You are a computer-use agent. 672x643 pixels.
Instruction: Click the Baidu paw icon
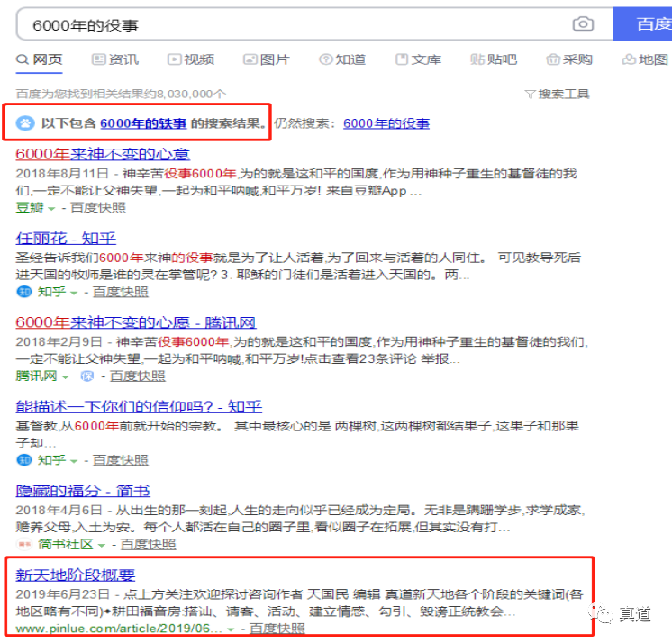25,123
